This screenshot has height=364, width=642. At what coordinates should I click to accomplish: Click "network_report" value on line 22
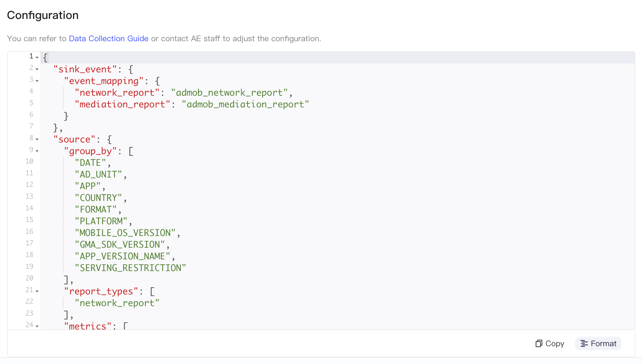pyautogui.click(x=117, y=303)
